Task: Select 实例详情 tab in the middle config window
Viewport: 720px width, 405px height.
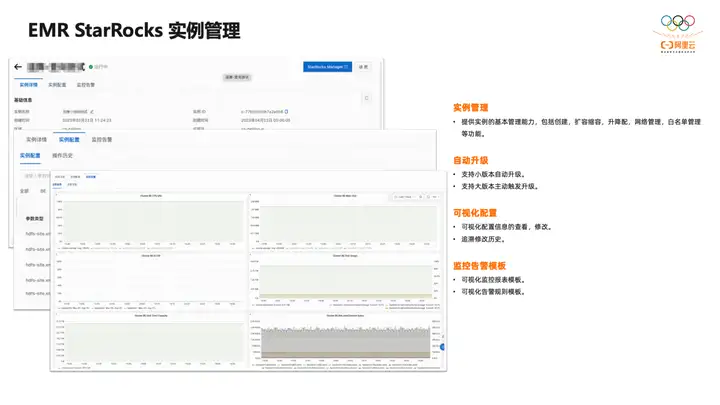Action: [x=36, y=140]
